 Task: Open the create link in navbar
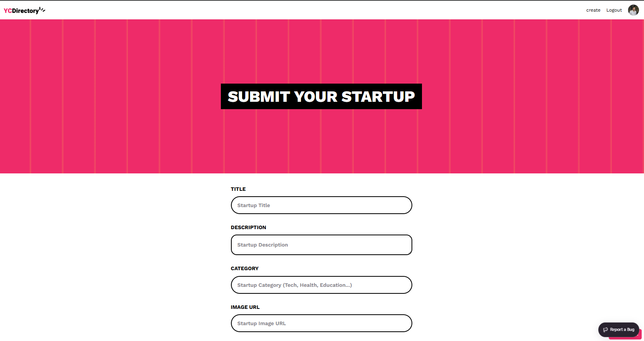click(x=593, y=10)
